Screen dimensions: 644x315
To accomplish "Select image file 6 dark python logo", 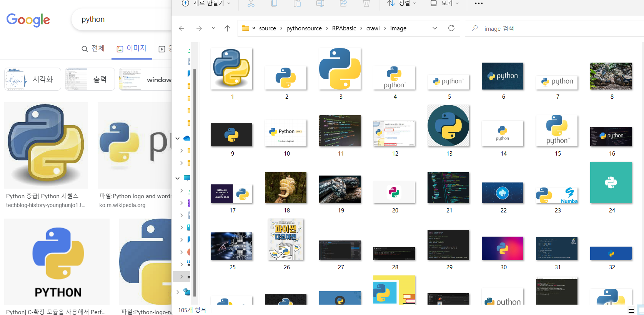I will [503, 76].
